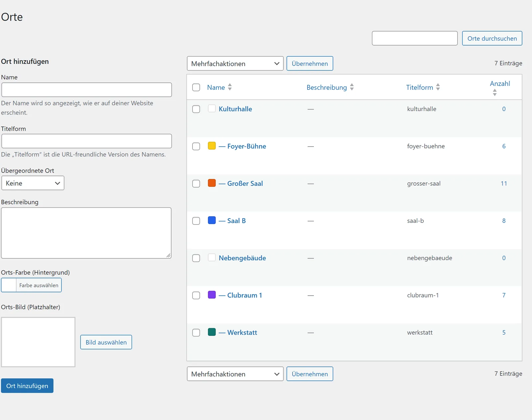Select the Werkstatt row checkbox
Screen dimensions: 532x420
[196, 333]
